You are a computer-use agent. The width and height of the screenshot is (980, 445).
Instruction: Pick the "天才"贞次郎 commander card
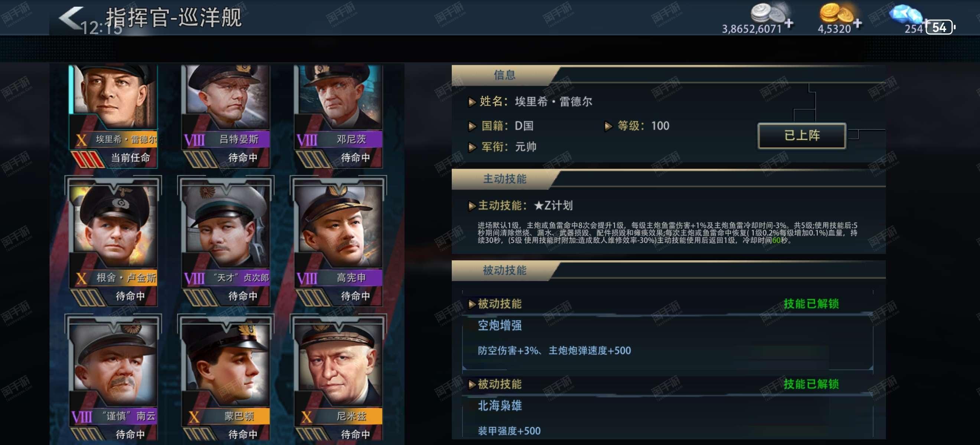[x=226, y=242]
